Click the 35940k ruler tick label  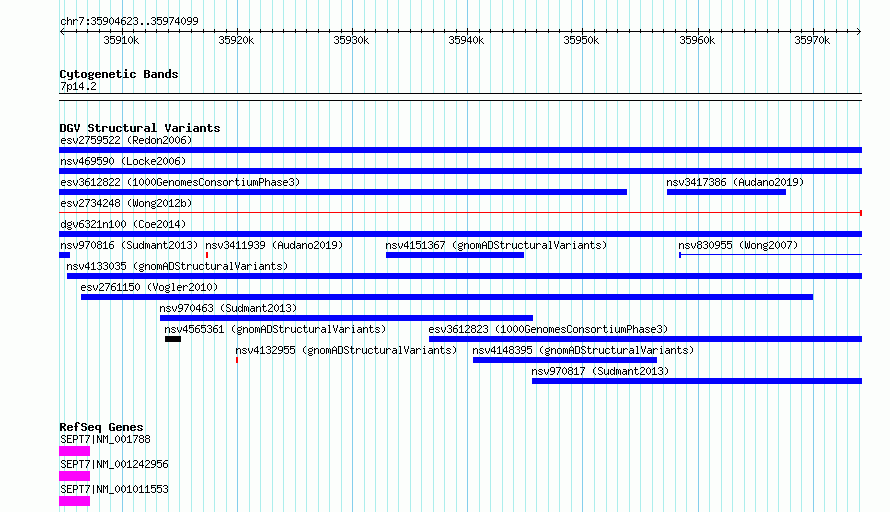tap(466, 40)
